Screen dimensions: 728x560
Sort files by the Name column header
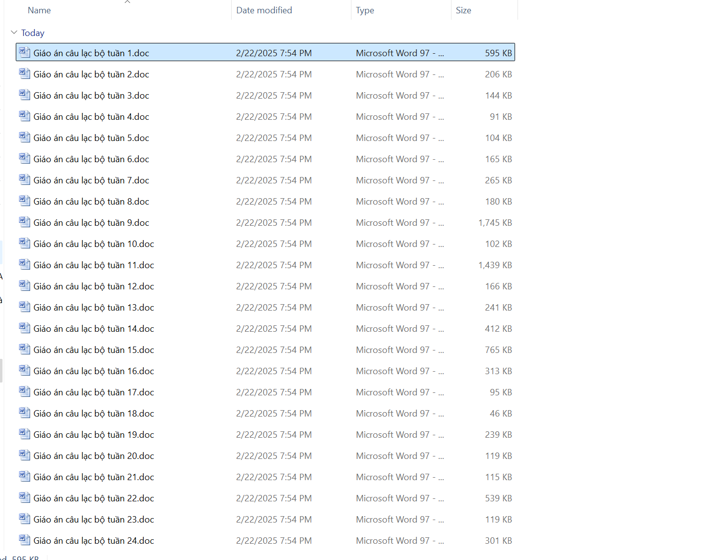[x=39, y=10]
